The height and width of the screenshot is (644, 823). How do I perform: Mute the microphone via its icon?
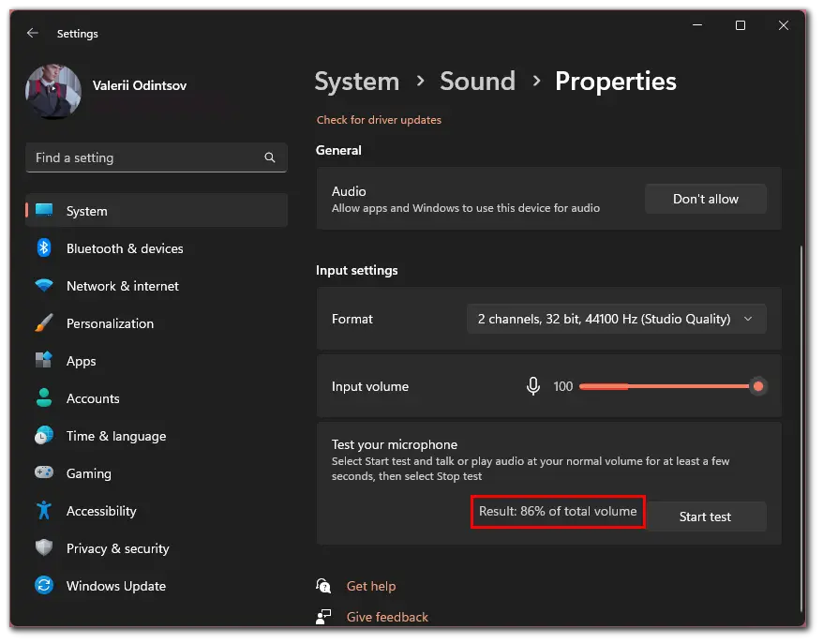[533, 386]
